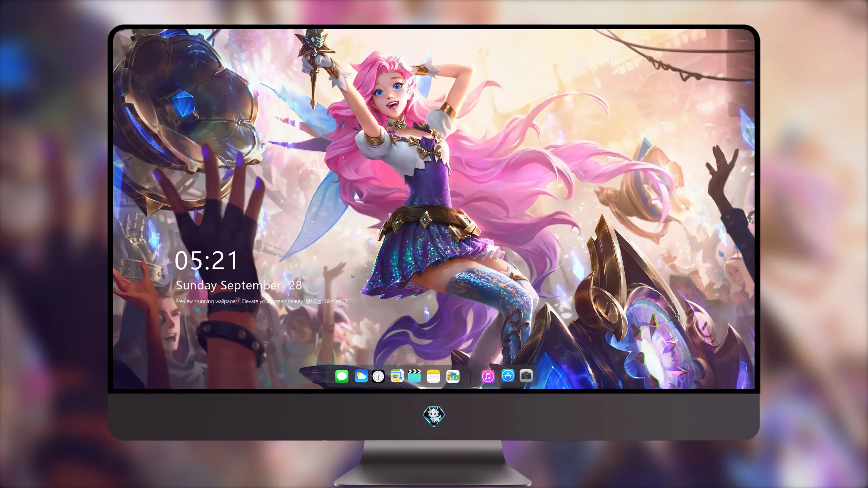868x488 pixels.
Task: Open the clapperboard Videos app in the dock
Action: (x=415, y=376)
